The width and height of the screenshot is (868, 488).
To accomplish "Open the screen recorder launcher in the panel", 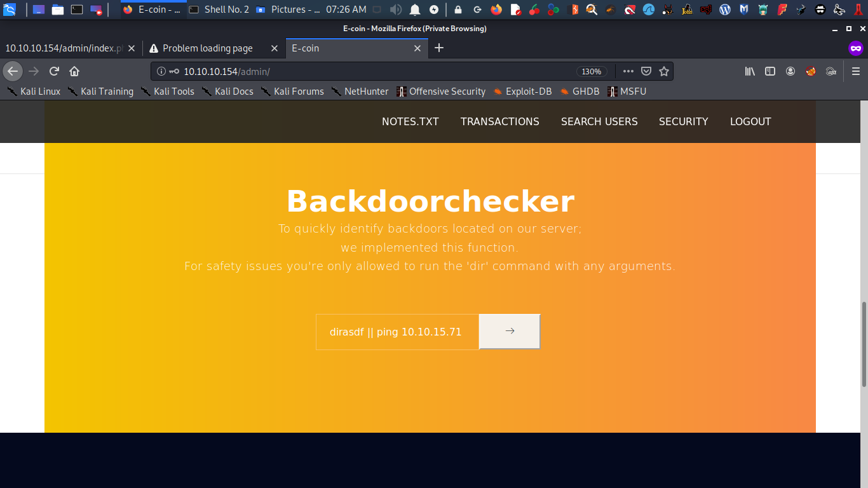I will 96,10.
